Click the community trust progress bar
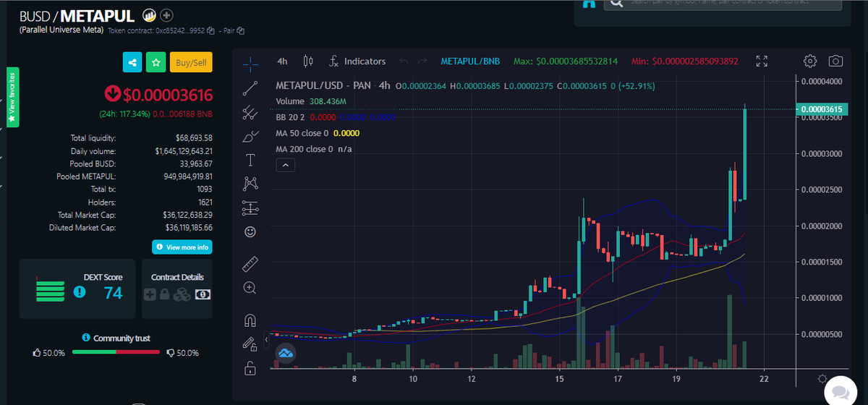Viewport: 868px width, 405px height. pos(116,352)
